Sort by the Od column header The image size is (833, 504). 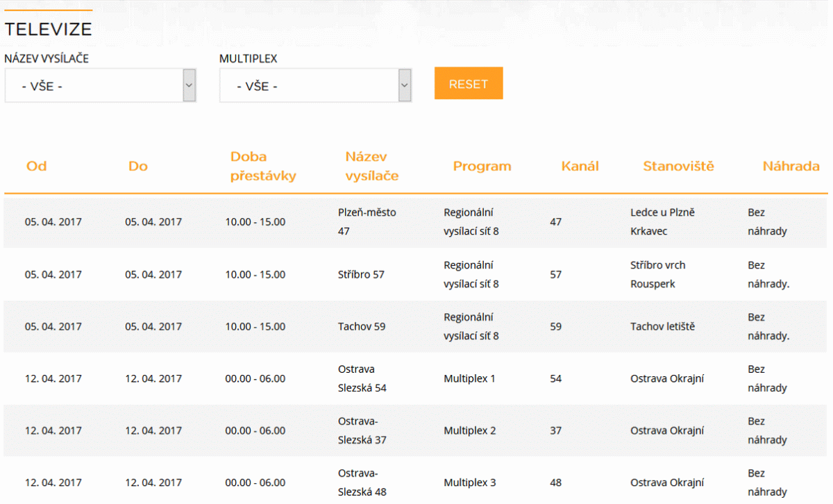coord(37,166)
